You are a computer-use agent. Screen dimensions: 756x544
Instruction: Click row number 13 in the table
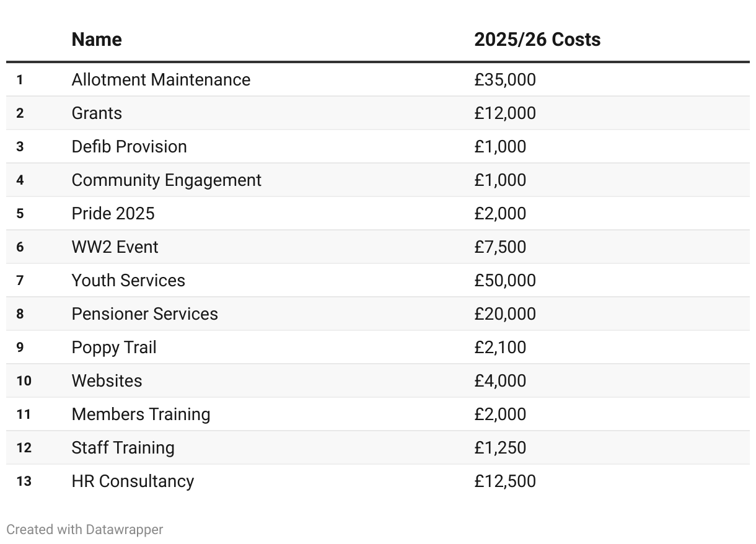pyautogui.click(x=24, y=481)
